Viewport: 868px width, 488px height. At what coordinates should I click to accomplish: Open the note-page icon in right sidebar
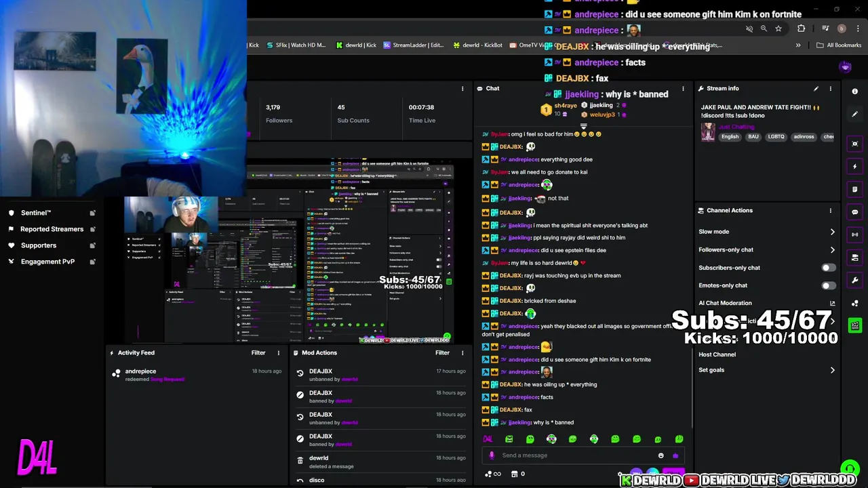coord(854,189)
